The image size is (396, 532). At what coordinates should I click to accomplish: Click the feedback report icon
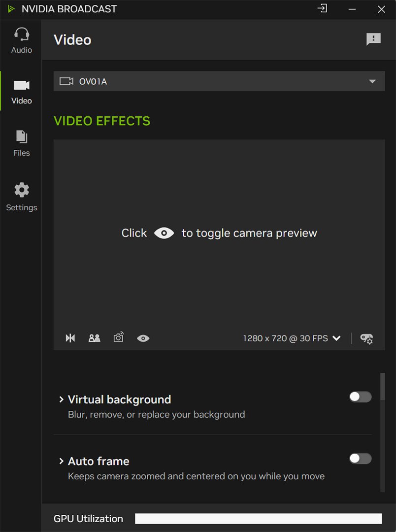click(x=373, y=39)
